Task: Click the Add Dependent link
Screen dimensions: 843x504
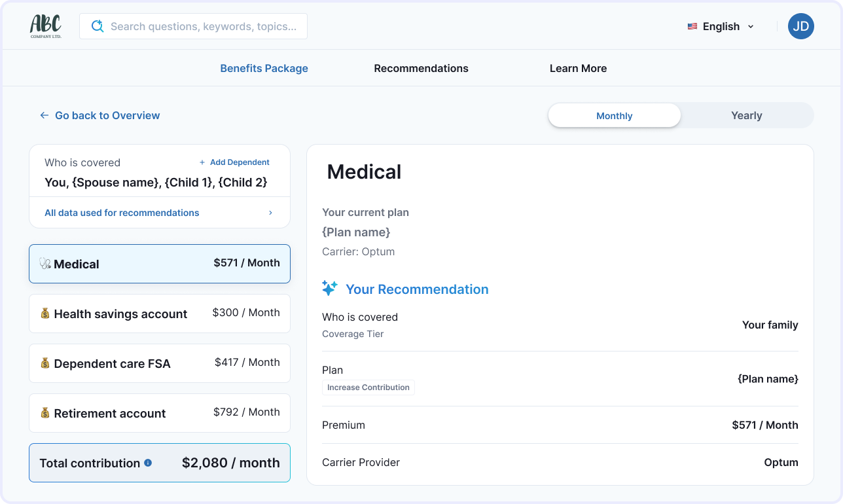Action: 234,162
